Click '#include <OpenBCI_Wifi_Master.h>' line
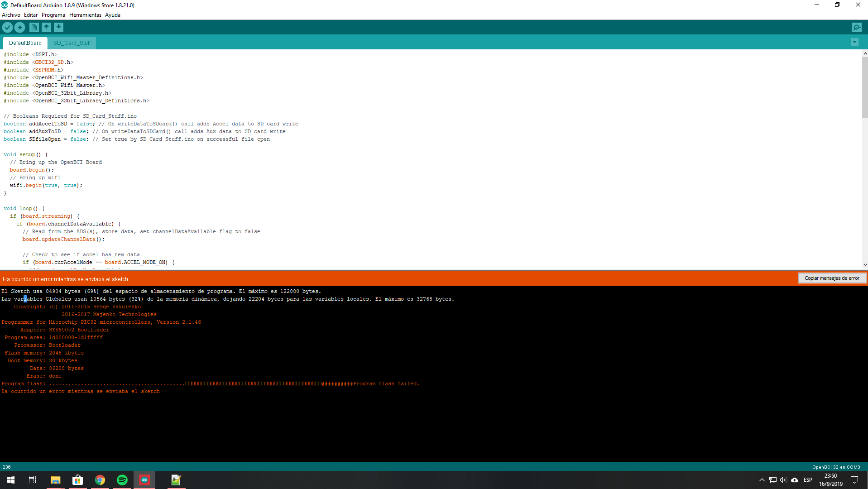Screen dimensions: 868x489 pos(54,86)
